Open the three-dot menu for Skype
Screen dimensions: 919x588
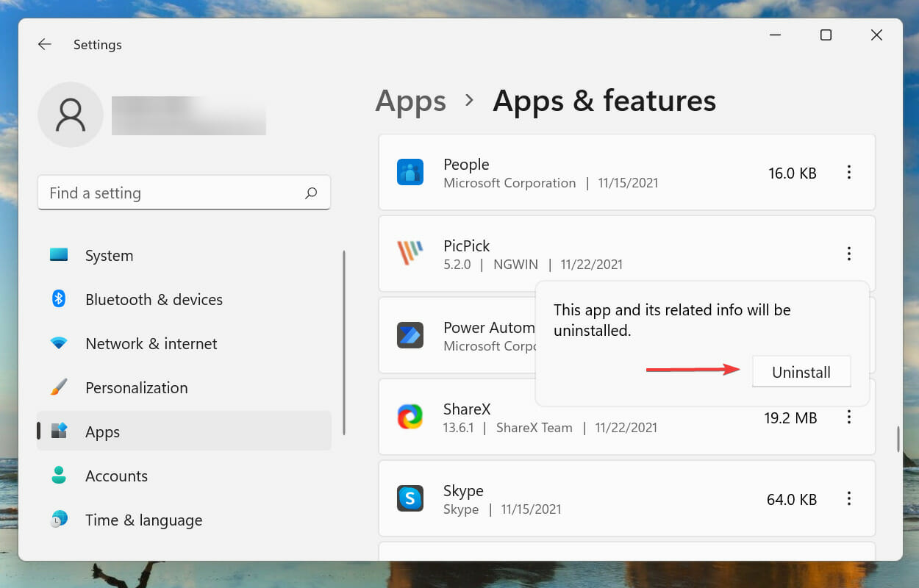[849, 499]
